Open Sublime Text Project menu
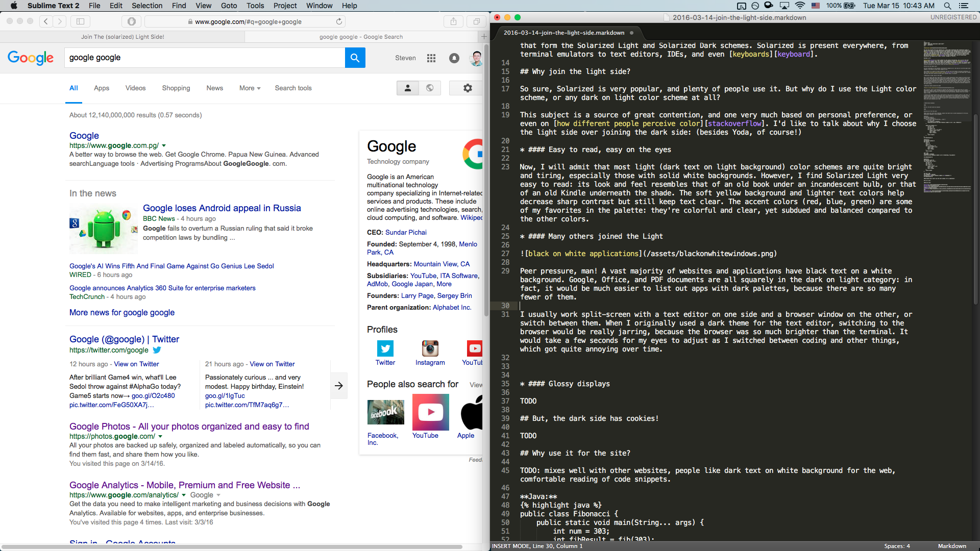 [x=285, y=6]
